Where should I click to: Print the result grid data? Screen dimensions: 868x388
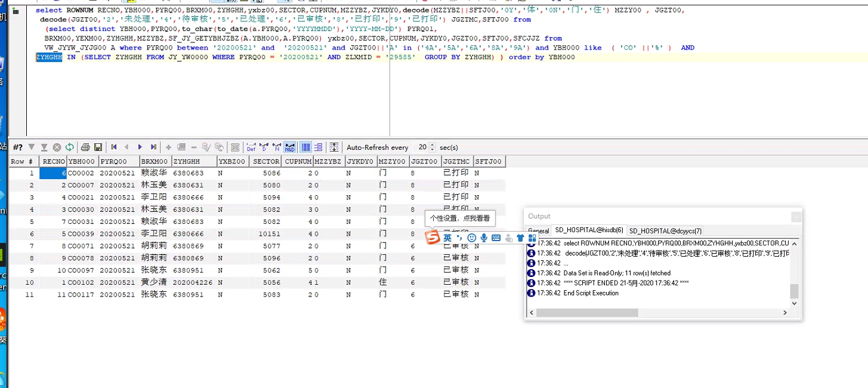(x=85, y=147)
